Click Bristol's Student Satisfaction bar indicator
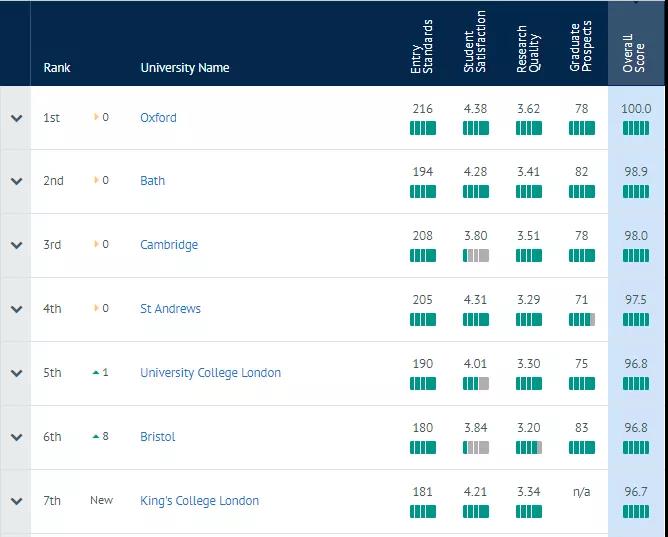Viewport: 668px width, 537px height. tap(476, 448)
